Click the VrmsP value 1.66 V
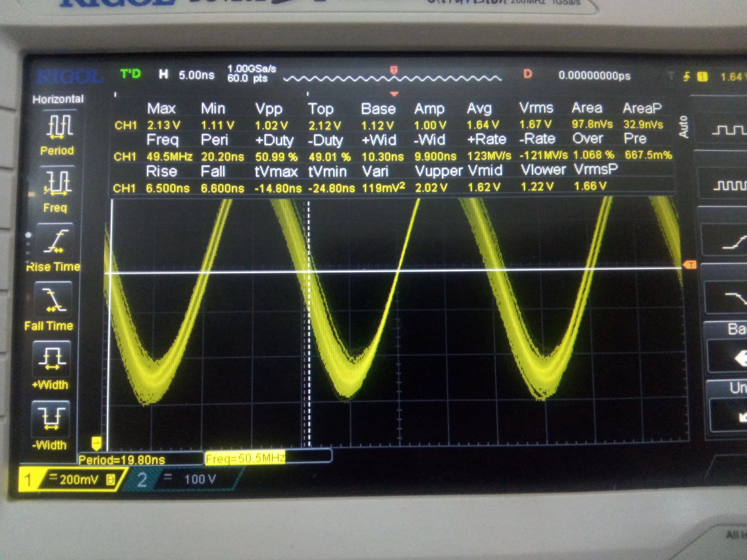The image size is (747, 560). [x=590, y=186]
